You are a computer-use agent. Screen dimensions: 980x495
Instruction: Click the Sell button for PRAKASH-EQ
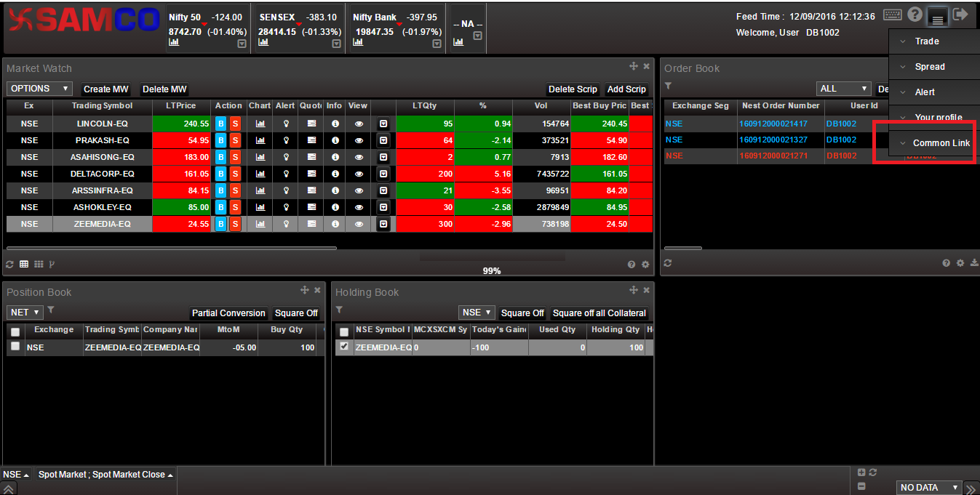click(x=235, y=140)
